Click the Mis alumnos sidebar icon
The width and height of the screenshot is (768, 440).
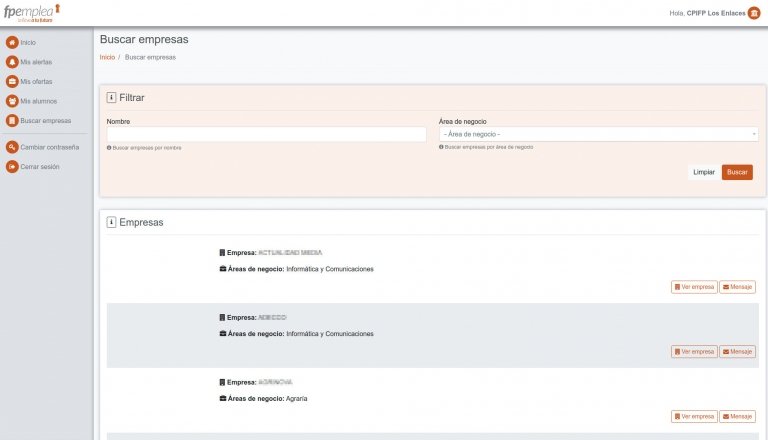click(12, 101)
